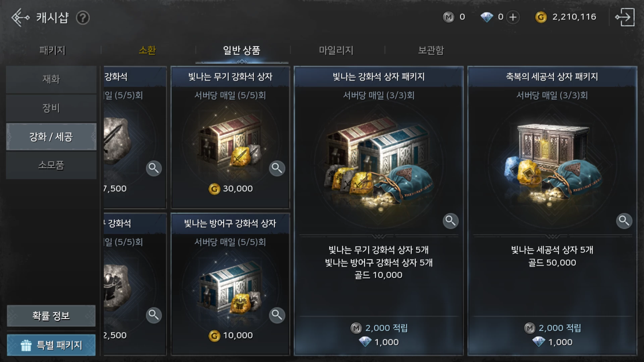Open magnifier on 축복의 세공석 상자 패키지
The height and width of the screenshot is (362, 644).
(624, 221)
